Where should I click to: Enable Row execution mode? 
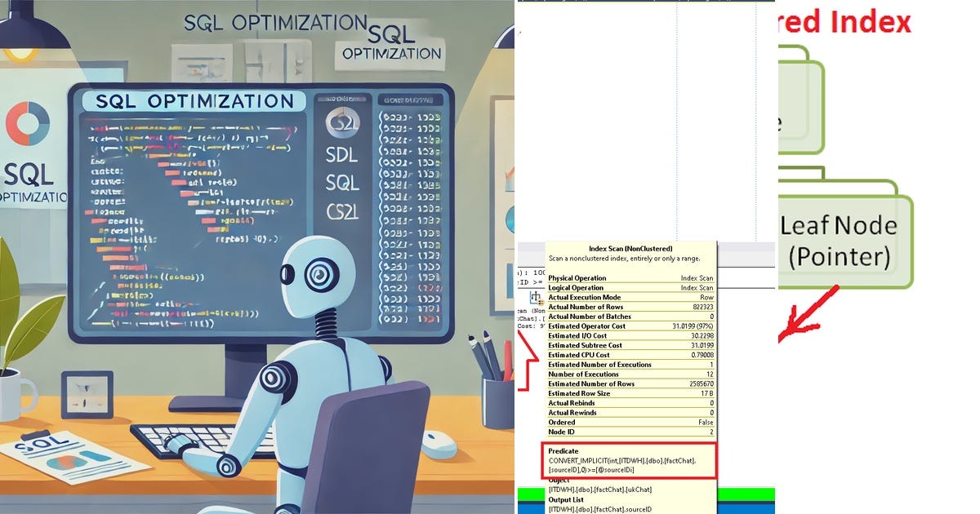coord(707,297)
